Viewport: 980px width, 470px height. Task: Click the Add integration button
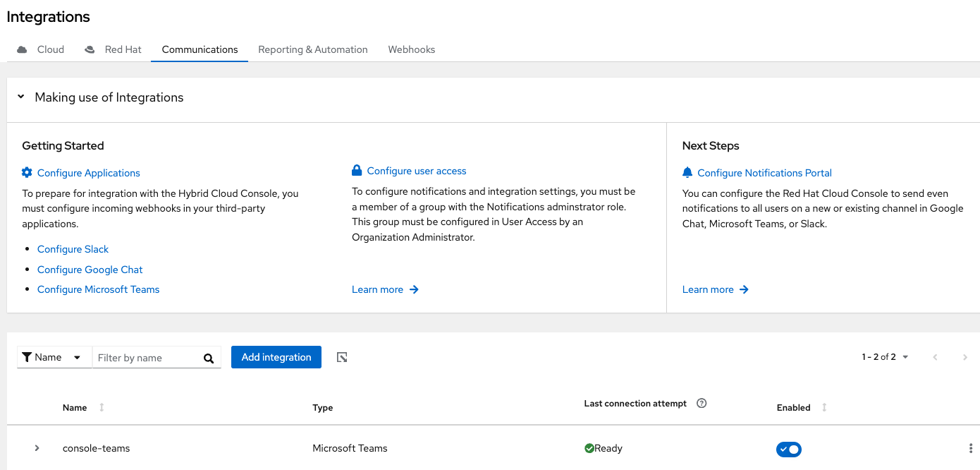point(276,357)
